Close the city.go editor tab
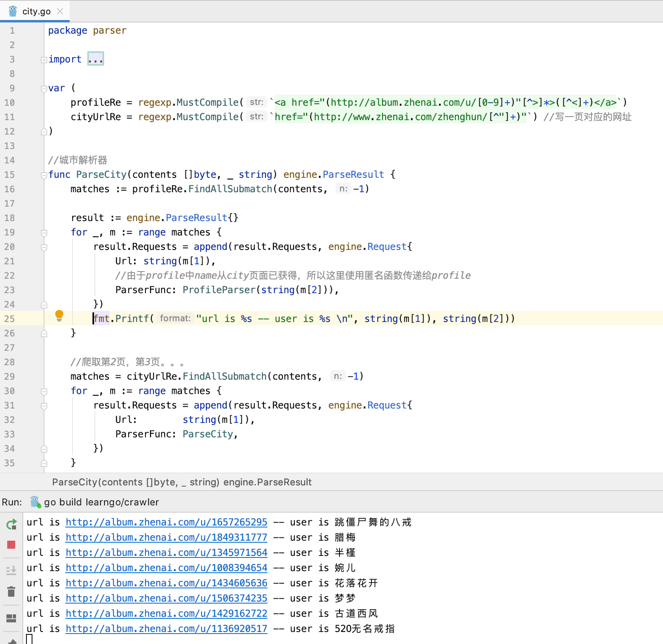The width and height of the screenshot is (663, 644). (60, 11)
